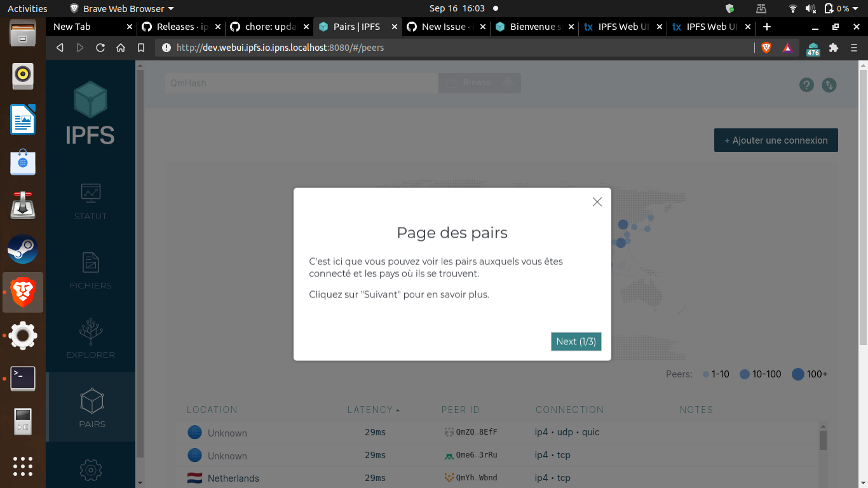Click the Netherlands location row
This screenshot has width=868, height=488.
coord(498,478)
